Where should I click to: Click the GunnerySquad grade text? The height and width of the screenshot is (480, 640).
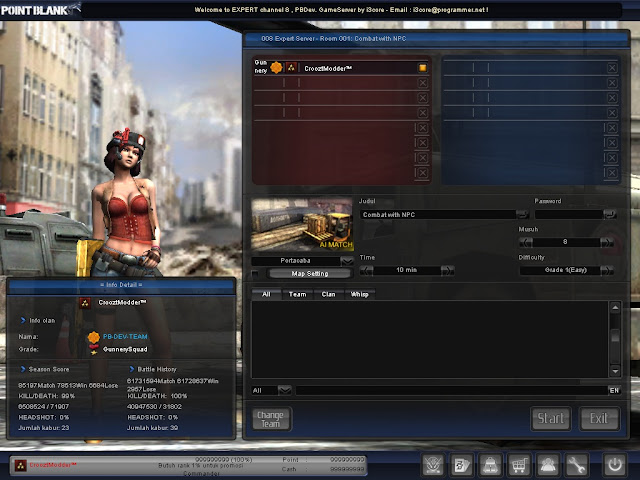(x=125, y=349)
